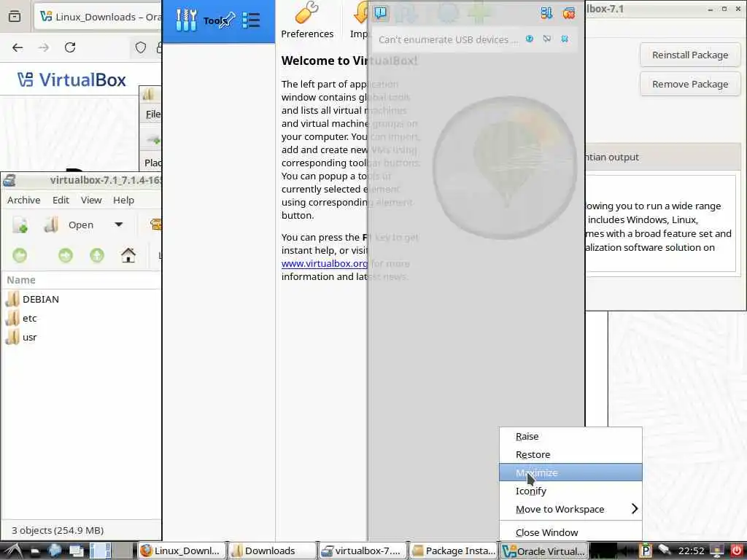Expand the Move to Workspace submenu
Viewport: 747px width, 560px height.
pyautogui.click(x=570, y=509)
